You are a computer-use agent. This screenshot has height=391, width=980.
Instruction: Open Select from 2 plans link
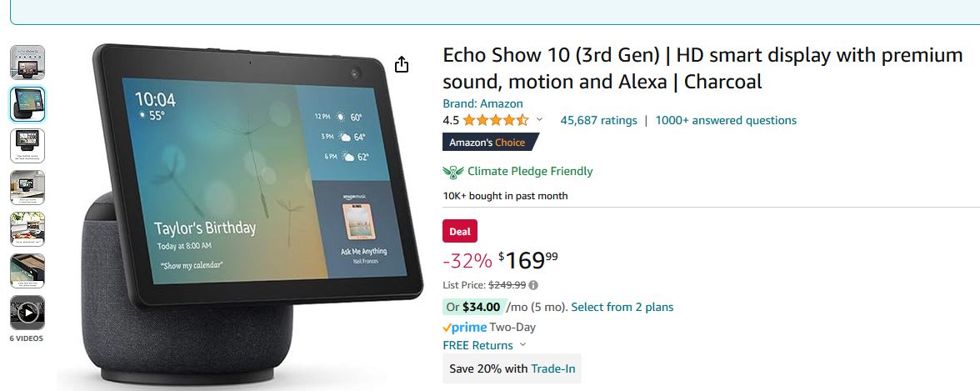click(x=622, y=307)
